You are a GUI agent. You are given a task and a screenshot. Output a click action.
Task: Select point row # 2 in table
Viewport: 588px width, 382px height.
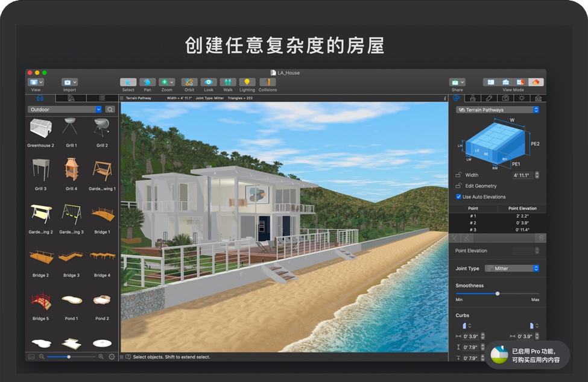click(498, 223)
